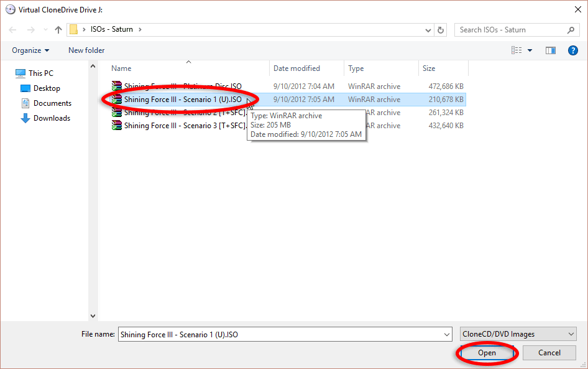Click the change view icon
Screen dimensions: 588x369
coord(516,50)
